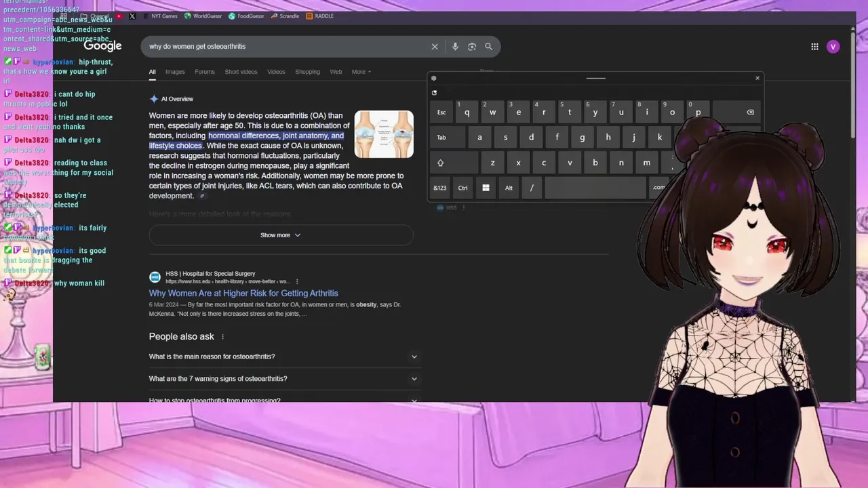Click the AI Overview link icon

(201, 196)
